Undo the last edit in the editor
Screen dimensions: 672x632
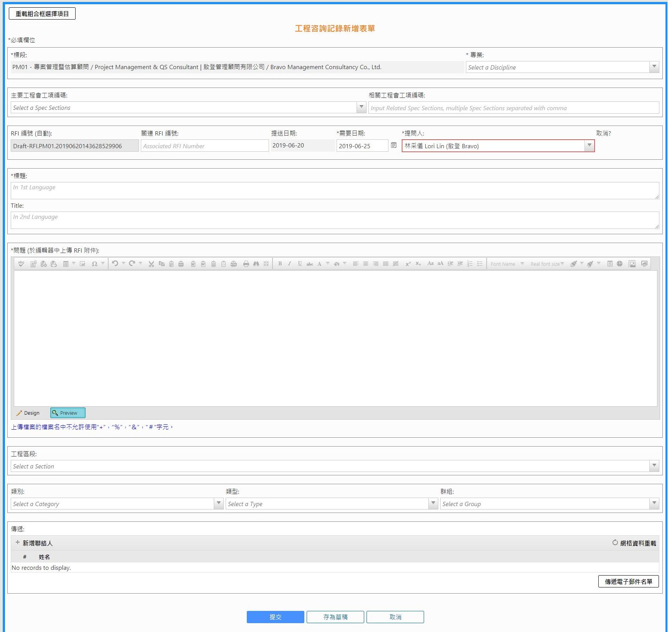(x=115, y=263)
